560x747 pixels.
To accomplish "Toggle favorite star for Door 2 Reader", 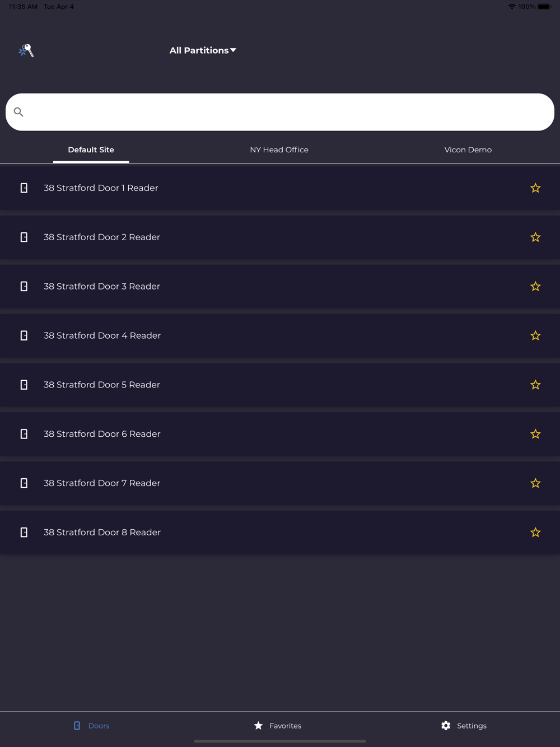I will coord(535,237).
